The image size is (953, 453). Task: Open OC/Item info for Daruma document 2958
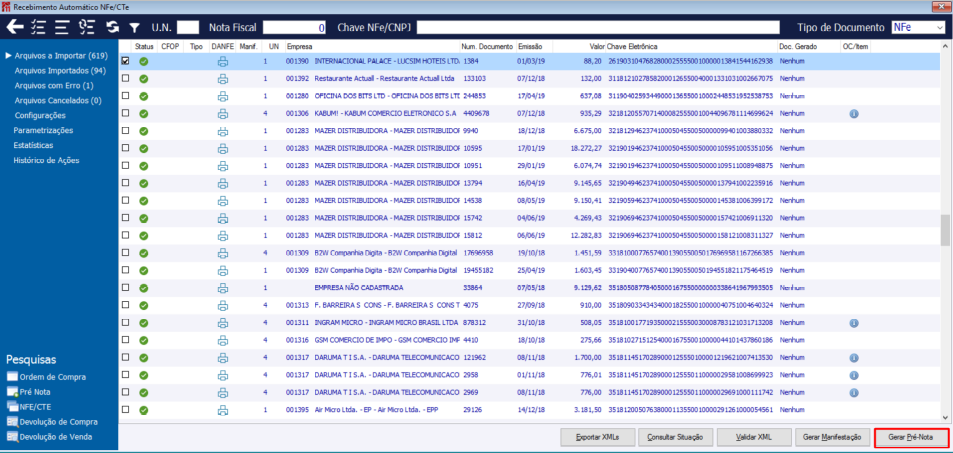[x=853, y=375]
